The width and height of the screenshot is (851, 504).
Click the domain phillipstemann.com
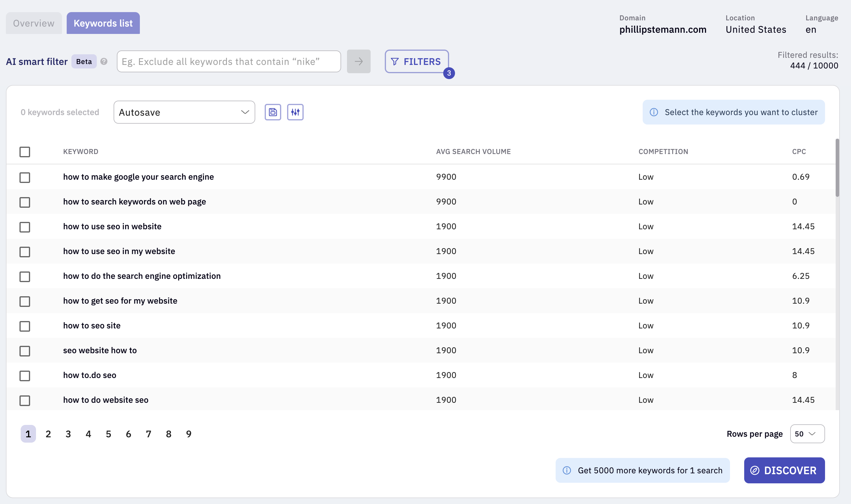(x=662, y=30)
